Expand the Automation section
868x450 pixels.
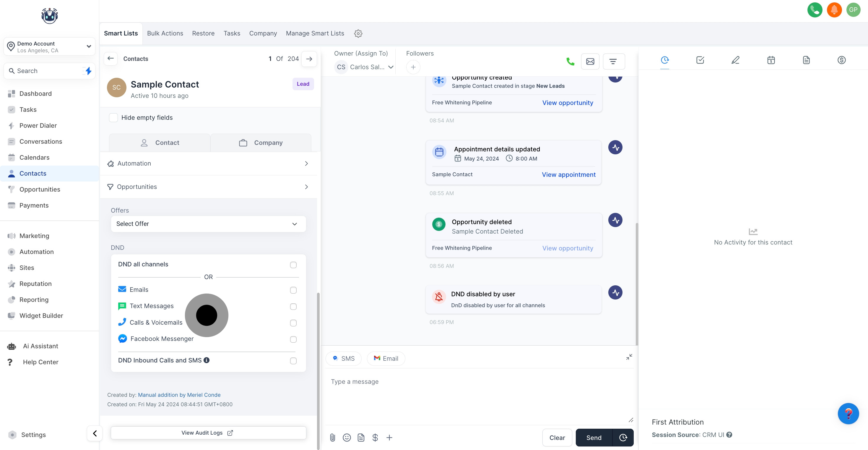(x=208, y=163)
